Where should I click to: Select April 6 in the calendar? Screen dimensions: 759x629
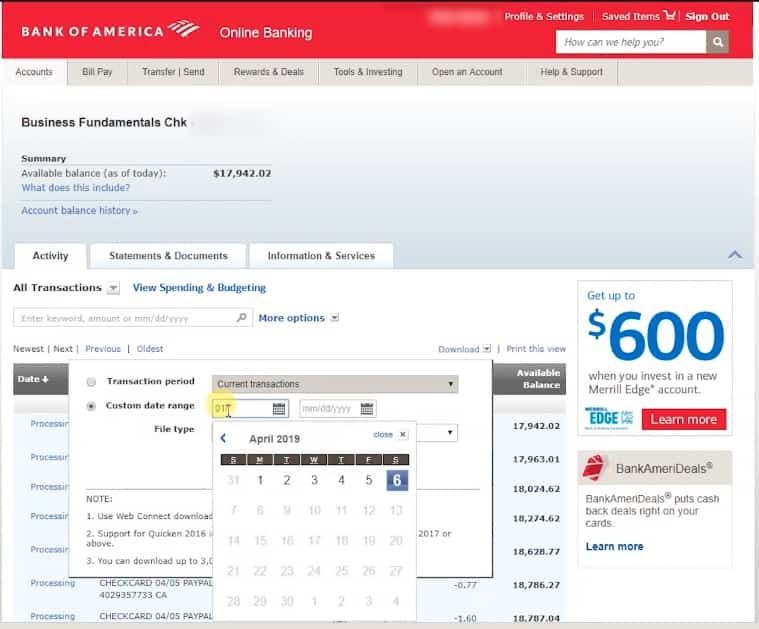pos(397,480)
